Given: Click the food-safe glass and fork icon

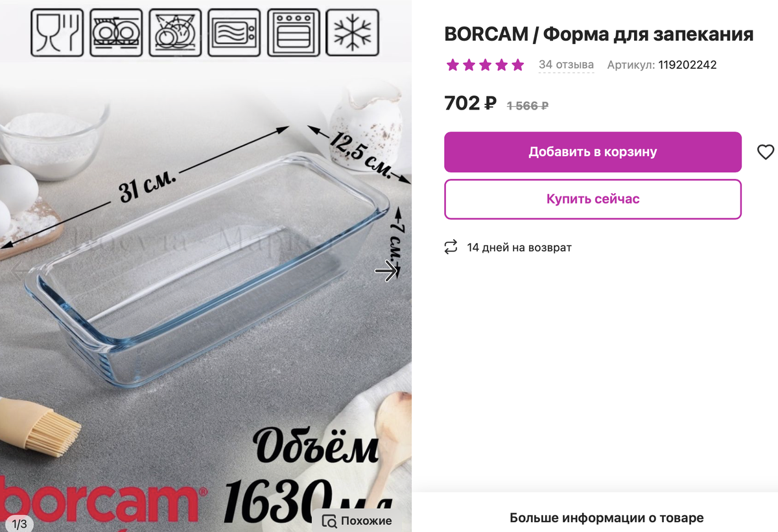Looking at the screenshot, I should click(x=57, y=32).
